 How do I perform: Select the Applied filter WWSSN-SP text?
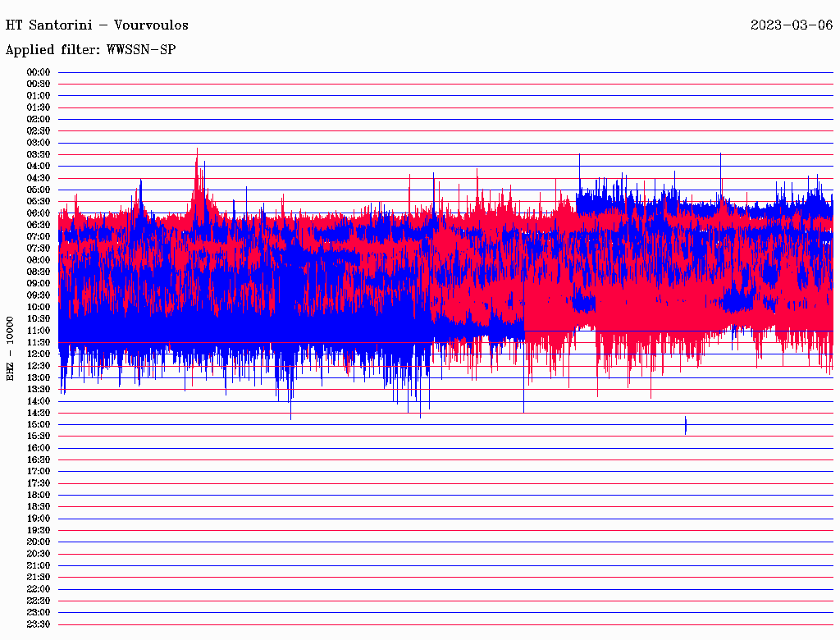point(90,50)
